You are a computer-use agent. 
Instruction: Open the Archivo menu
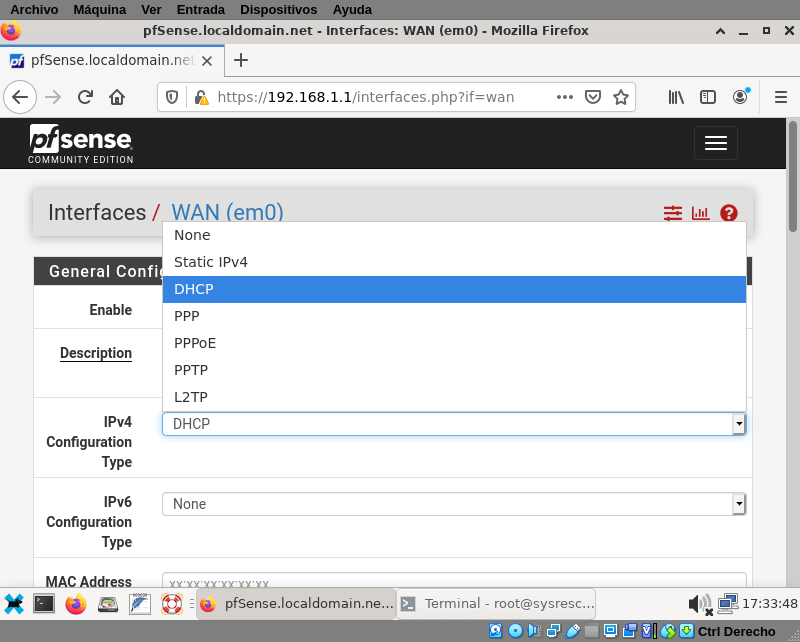coord(34,10)
